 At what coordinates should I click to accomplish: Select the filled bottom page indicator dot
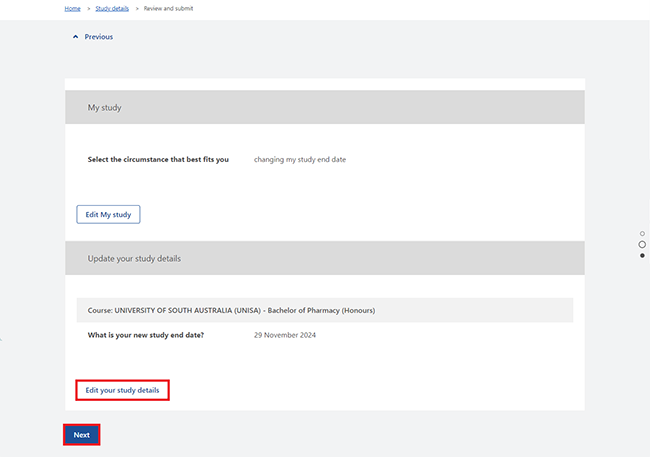click(642, 255)
